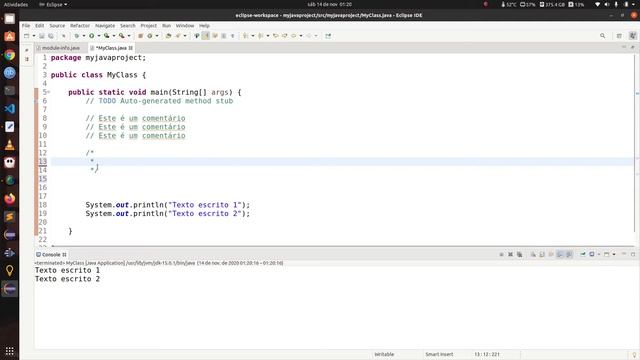Expand the Next Annotation dropdown
The width and height of the screenshot is (640, 360).
point(253,36)
